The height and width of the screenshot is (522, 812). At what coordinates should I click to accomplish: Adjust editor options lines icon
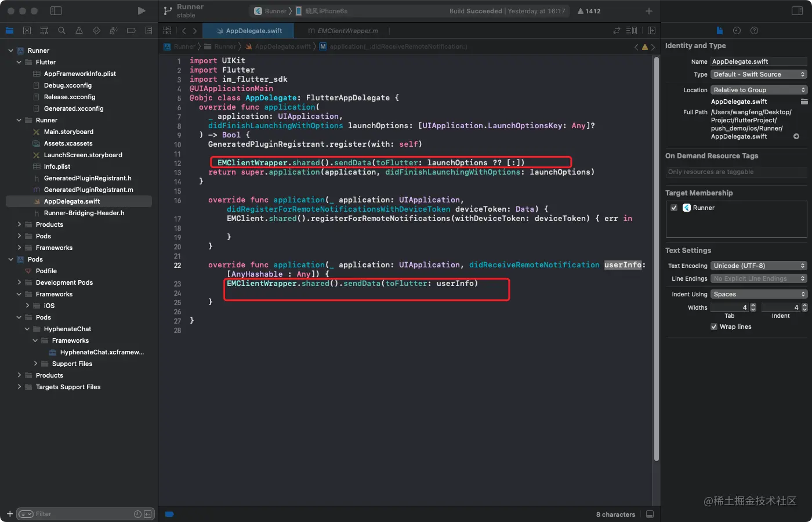[x=632, y=31]
